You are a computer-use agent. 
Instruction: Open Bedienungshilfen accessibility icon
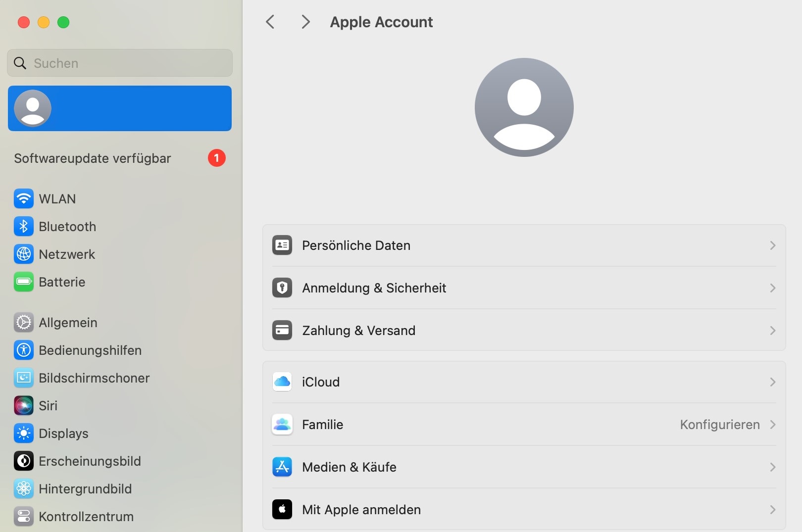pos(24,350)
